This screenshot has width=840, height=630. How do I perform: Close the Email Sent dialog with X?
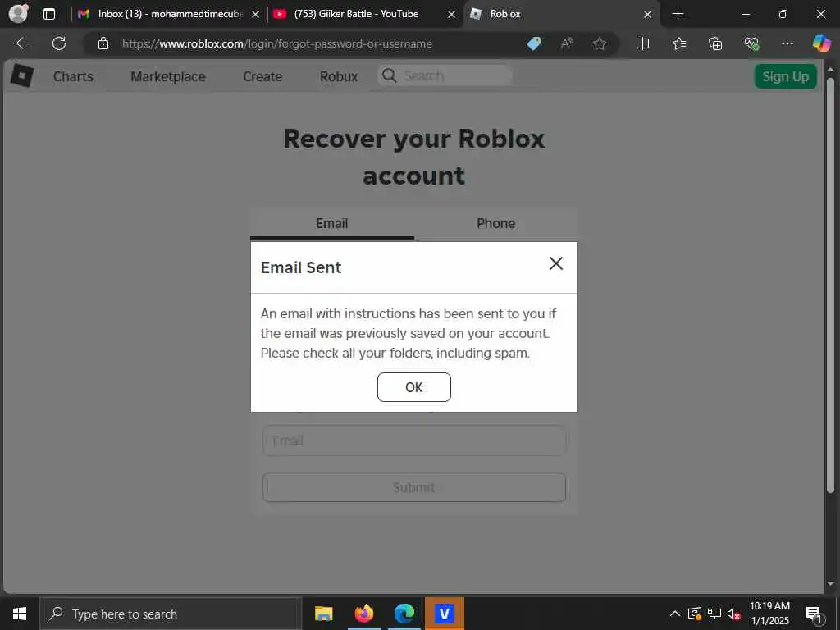(556, 263)
